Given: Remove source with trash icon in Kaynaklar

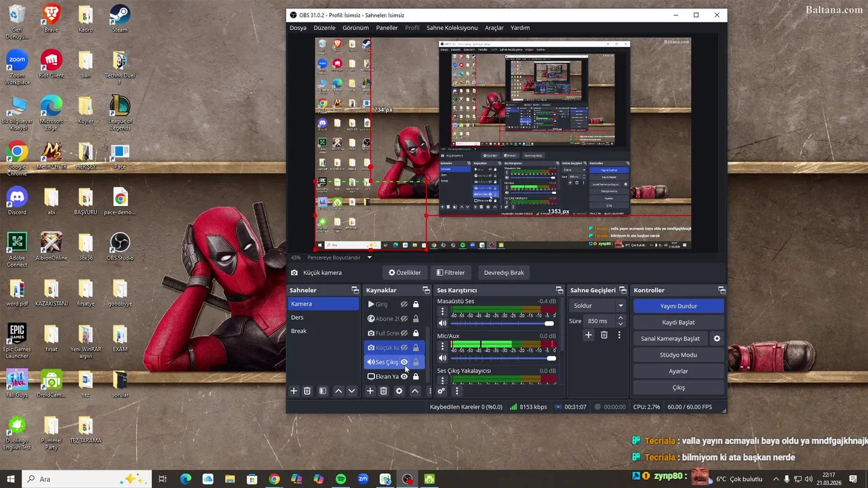Looking at the screenshot, I should tap(383, 391).
